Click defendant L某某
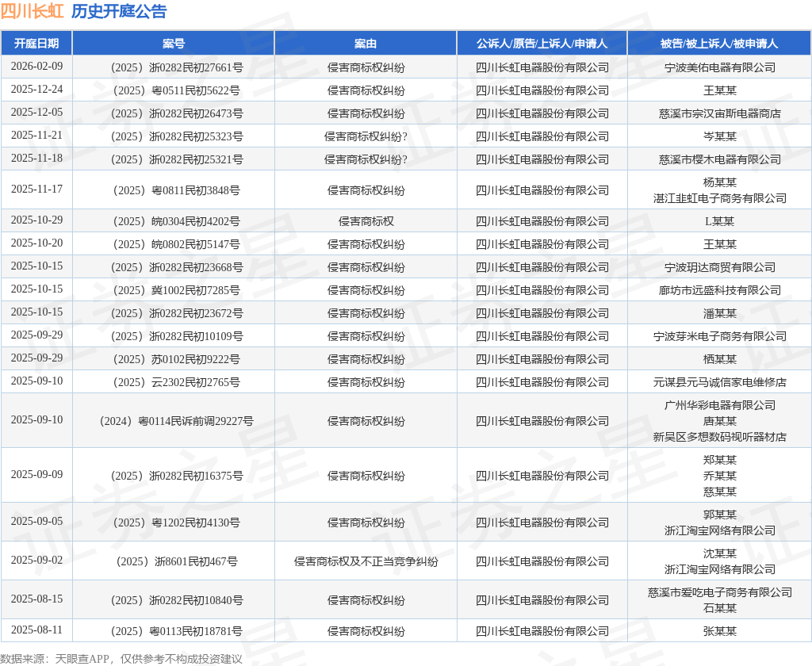 (720, 222)
